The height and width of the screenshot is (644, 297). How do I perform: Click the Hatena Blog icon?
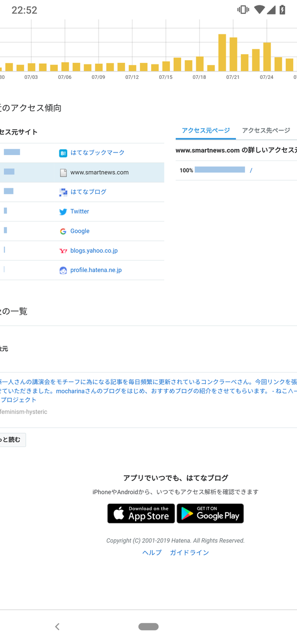coord(63,192)
